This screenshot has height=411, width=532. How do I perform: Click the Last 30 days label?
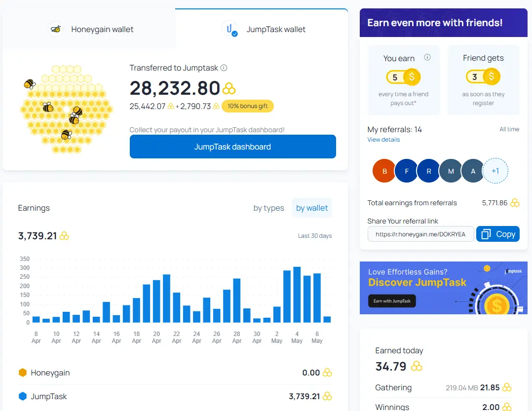pyautogui.click(x=314, y=236)
